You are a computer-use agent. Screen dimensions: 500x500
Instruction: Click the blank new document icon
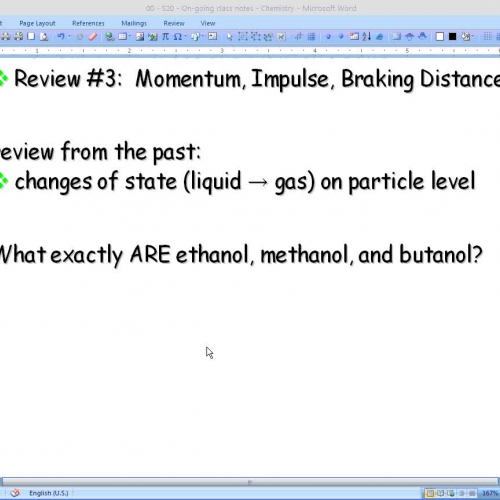click(x=31, y=36)
